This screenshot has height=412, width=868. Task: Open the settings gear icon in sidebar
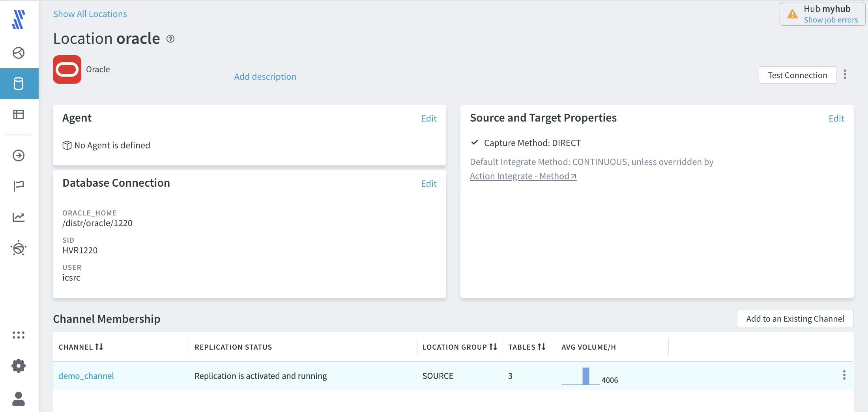click(19, 366)
